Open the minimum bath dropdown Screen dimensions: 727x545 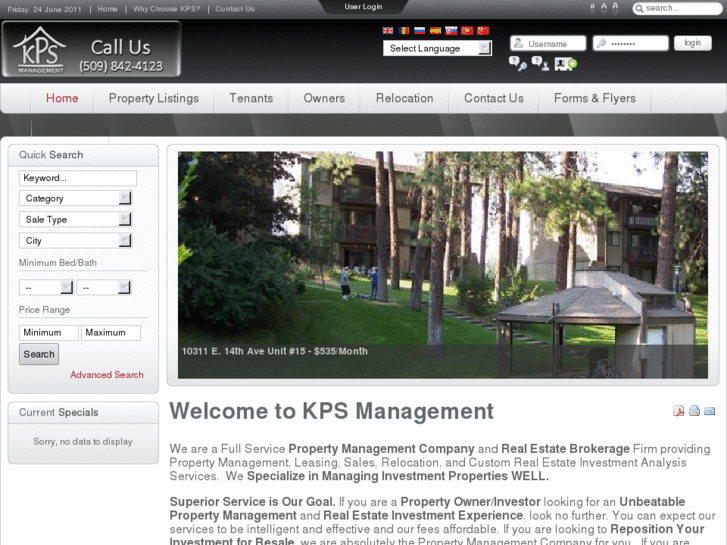click(x=103, y=288)
